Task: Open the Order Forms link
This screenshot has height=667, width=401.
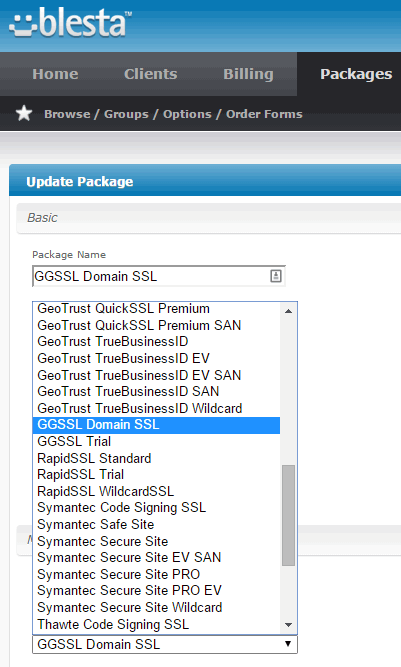Action: tap(264, 114)
